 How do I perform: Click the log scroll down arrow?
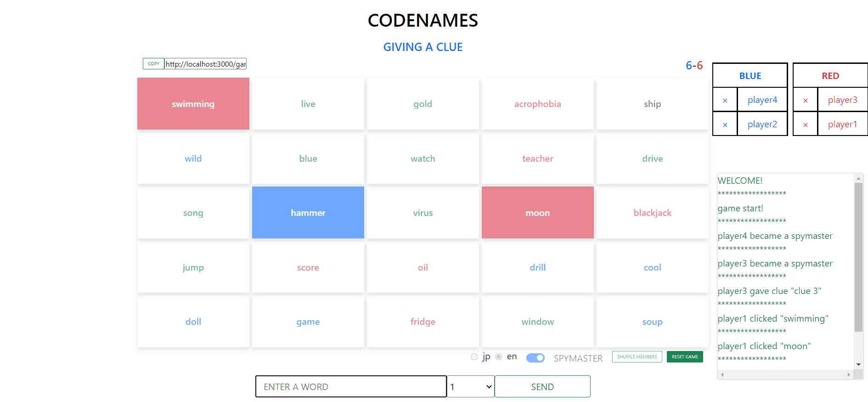(x=858, y=365)
